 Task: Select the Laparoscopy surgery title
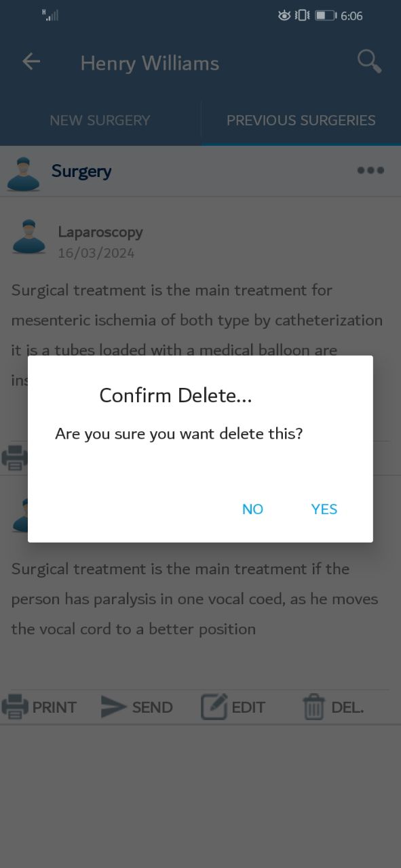tap(100, 232)
